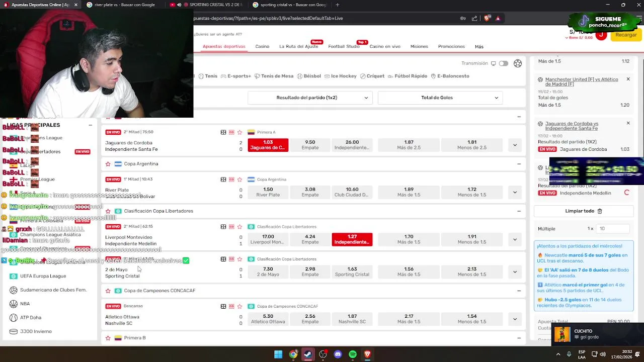This screenshot has width=644, height=362.
Task: Click the Windows Start button
Action: click(x=278, y=354)
